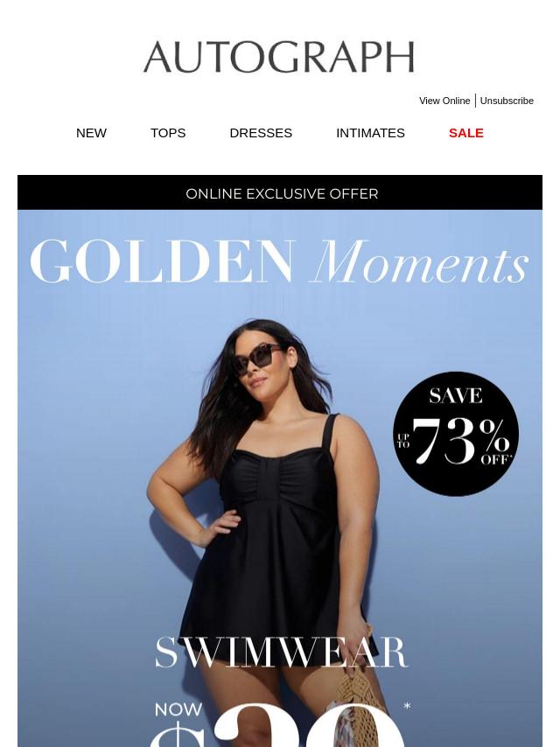Click the Unsubscribe link
This screenshot has height=747, width=560.
click(x=507, y=101)
